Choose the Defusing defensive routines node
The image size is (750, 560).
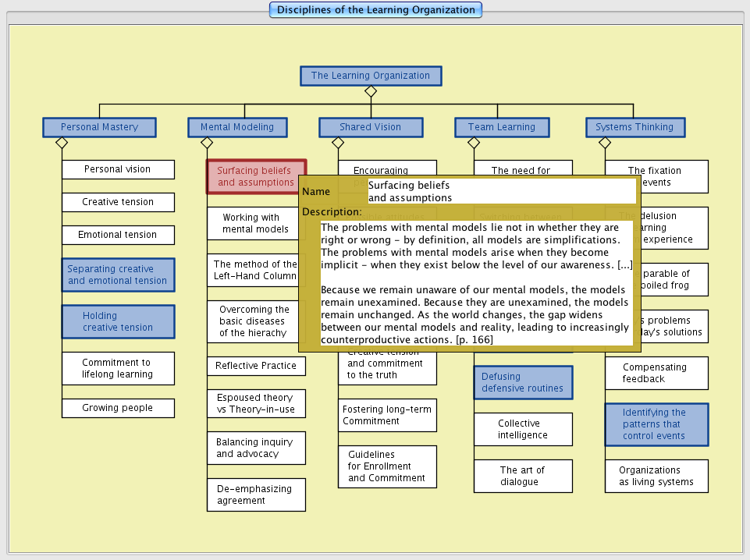523,382
